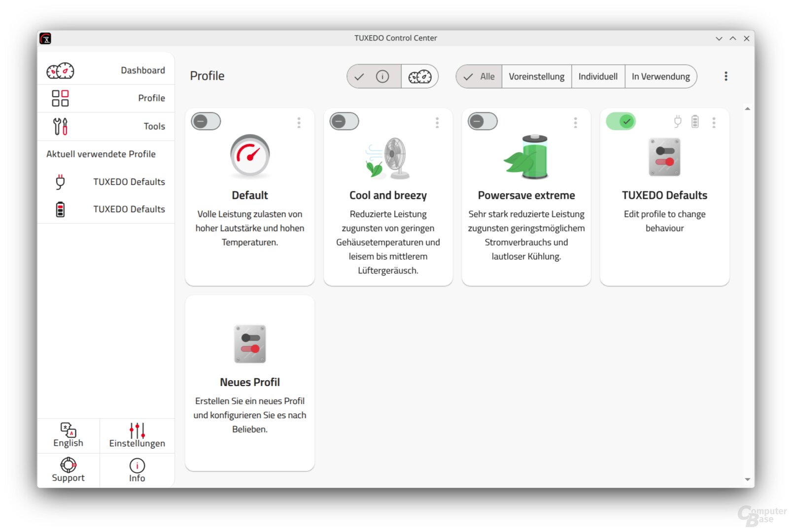
Task: Go to the Dashboard menu label
Action: [x=143, y=70]
